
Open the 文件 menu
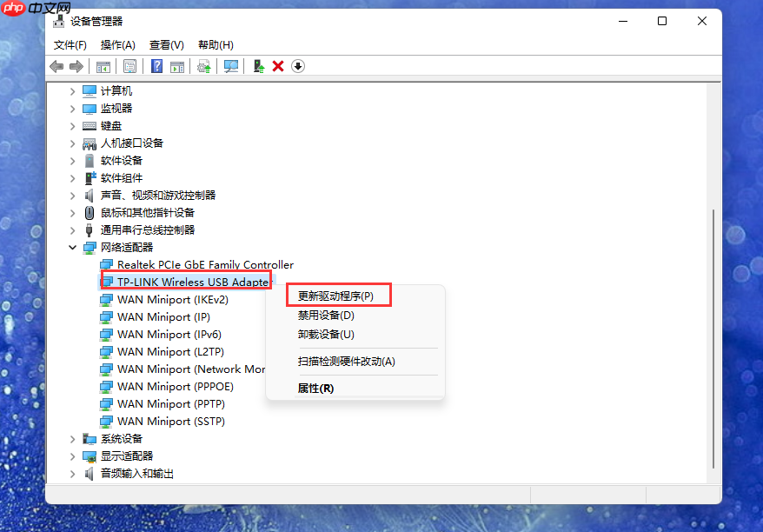(x=69, y=44)
